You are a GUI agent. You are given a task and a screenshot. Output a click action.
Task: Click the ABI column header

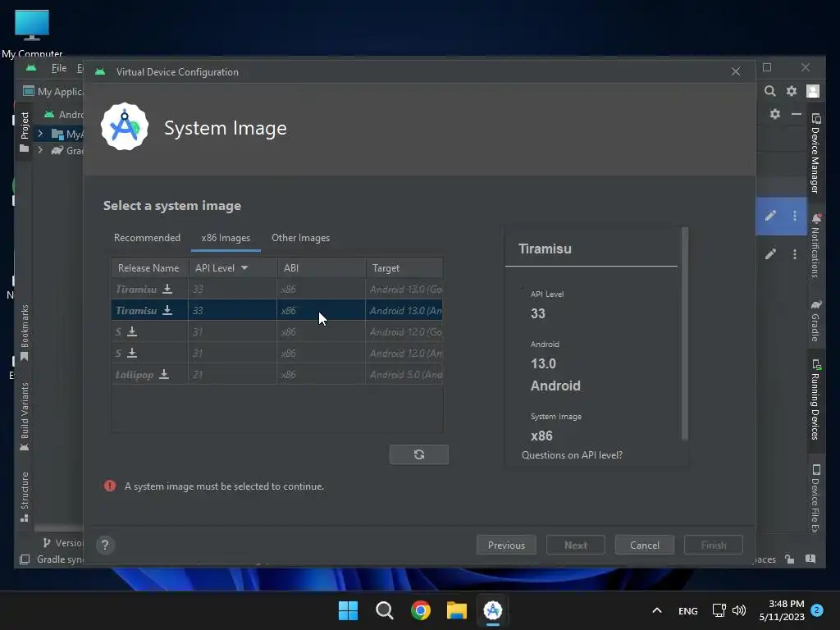[322, 268]
